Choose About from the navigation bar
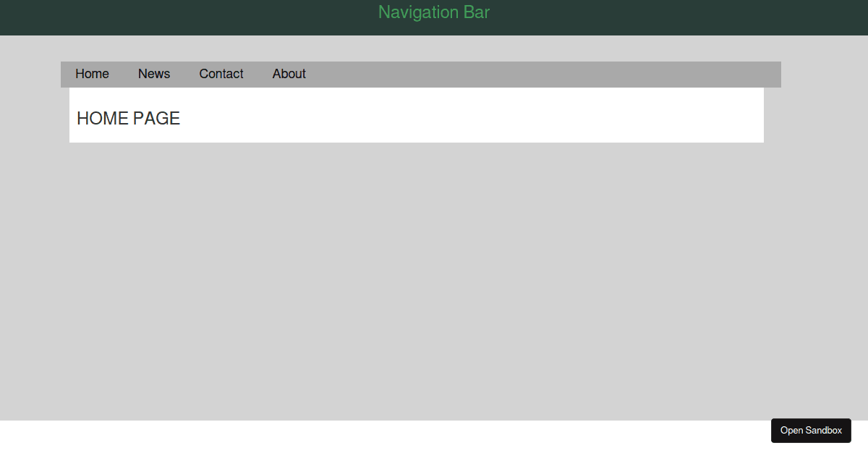This screenshot has height=456, width=868. coord(289,74)
